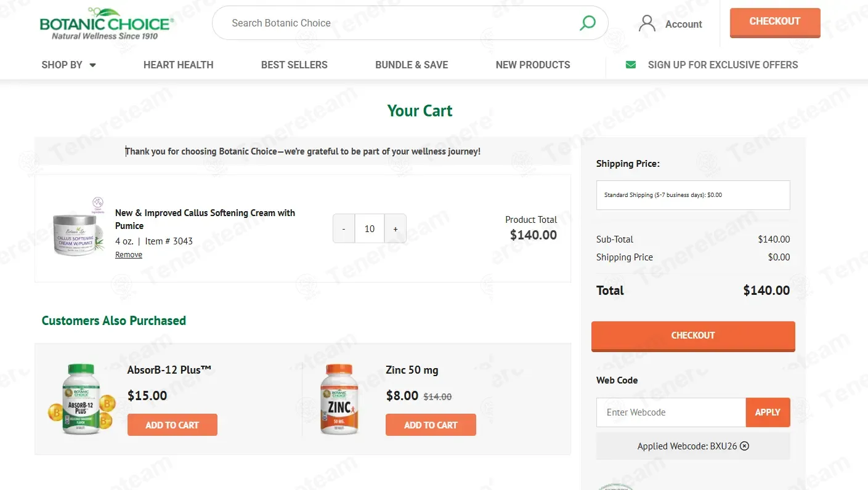868x490 pixels.
Task: Click the search magnifier icon
Action: [x=588, y=23]
